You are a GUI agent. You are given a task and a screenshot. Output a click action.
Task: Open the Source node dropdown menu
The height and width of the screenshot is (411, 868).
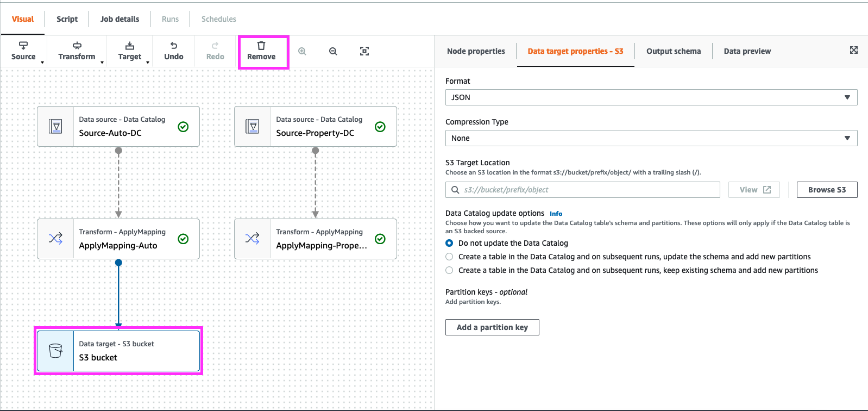pos(24,51)
